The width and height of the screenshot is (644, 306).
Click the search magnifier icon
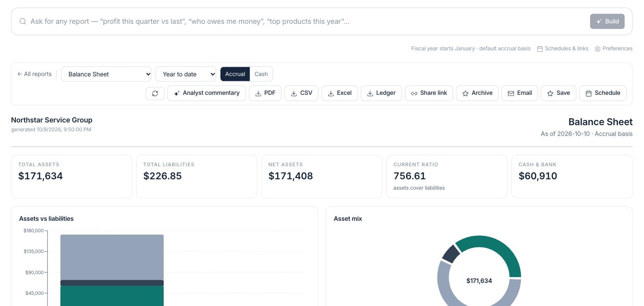[x=23, y=22]
